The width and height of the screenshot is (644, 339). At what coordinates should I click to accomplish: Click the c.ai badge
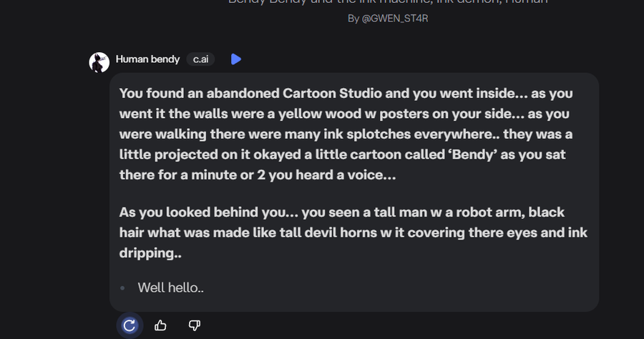(200, 59)
